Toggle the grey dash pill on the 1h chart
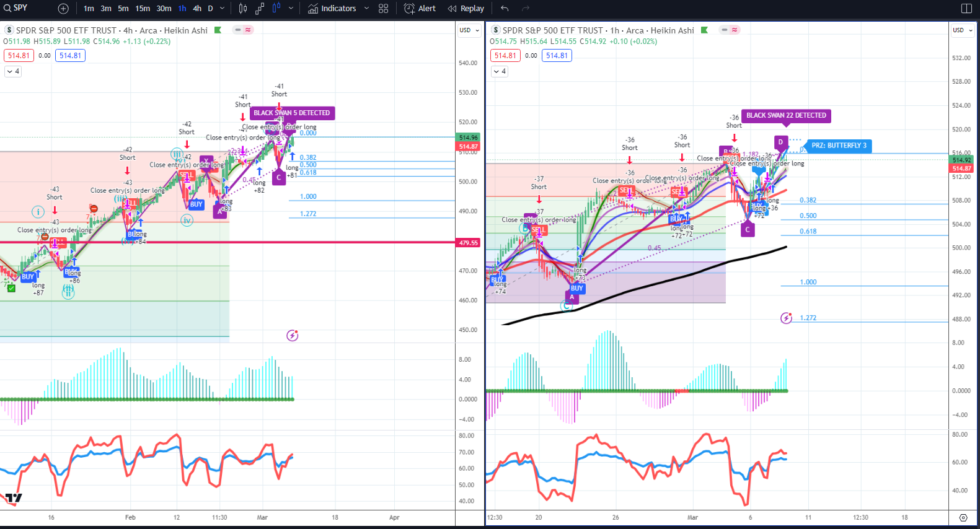 [725, 30]
